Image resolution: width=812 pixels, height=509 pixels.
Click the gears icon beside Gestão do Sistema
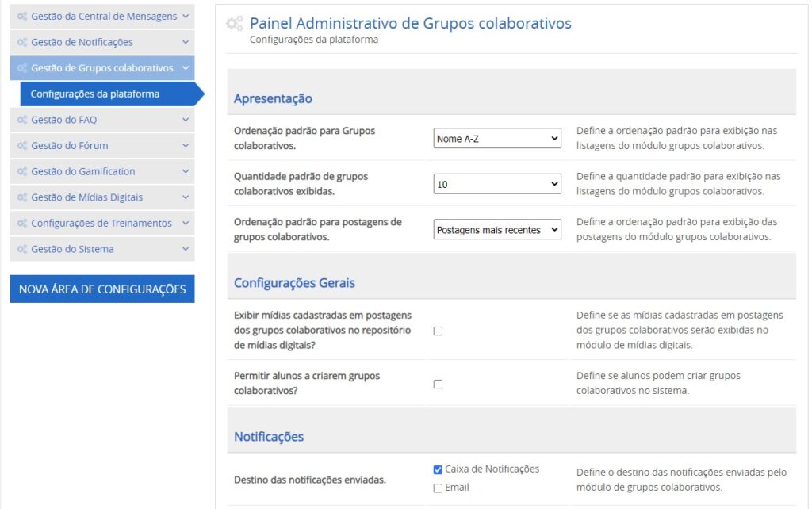(x=22, y=249)
